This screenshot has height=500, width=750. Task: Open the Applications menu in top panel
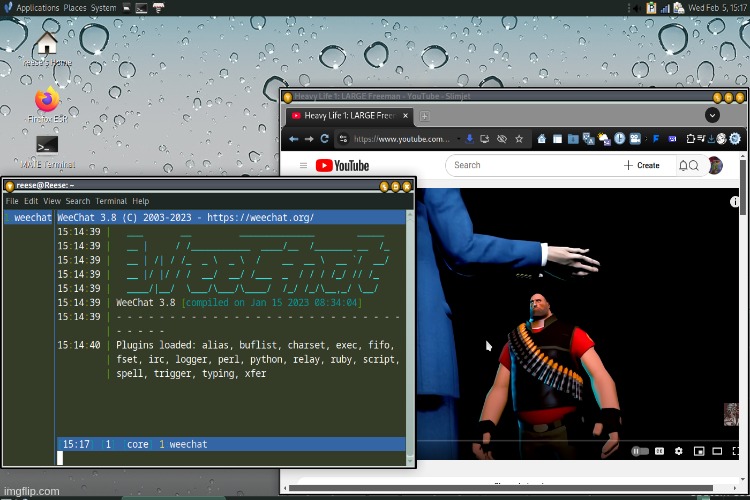[x=37, y=8]
